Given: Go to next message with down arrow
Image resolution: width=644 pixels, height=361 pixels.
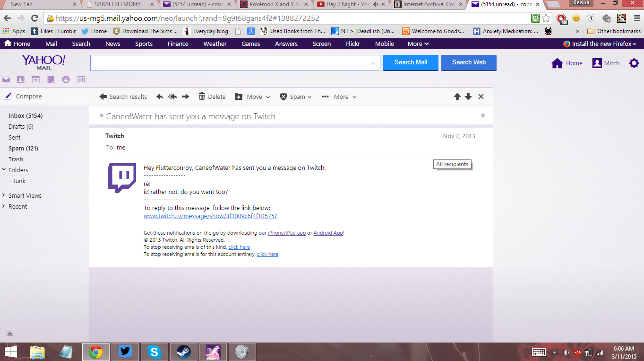Looking at the screenshot, I should [468, 97].
